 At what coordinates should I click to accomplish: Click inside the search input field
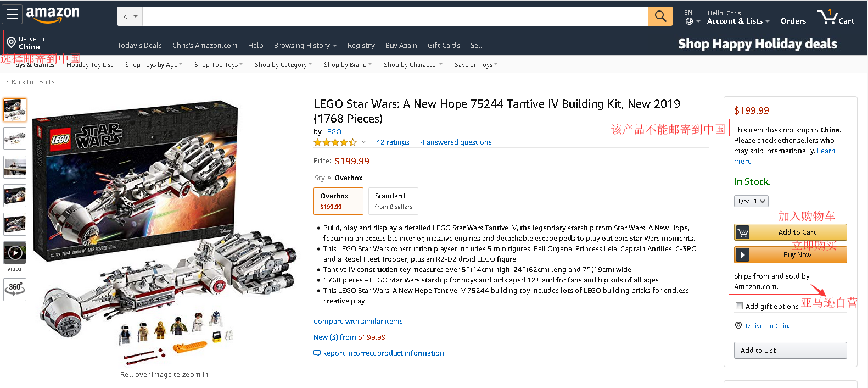(395, 16)
